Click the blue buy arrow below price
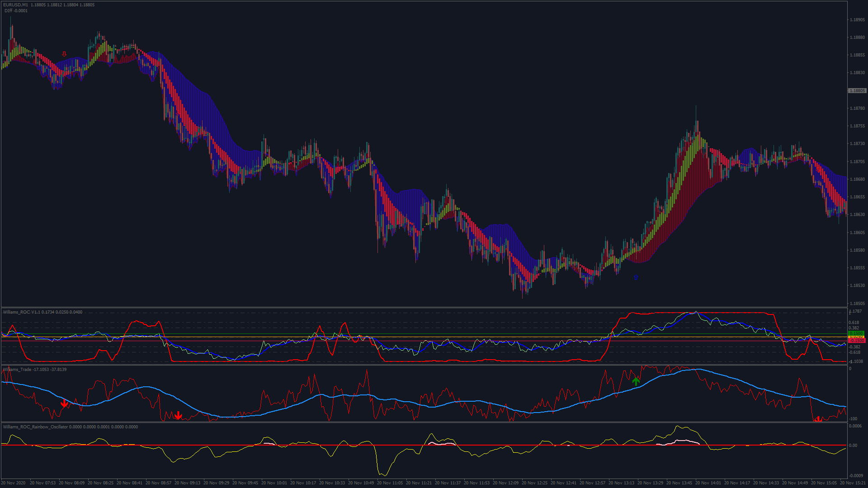This screenshot has width=868, height=488. [x=636, y=277]
